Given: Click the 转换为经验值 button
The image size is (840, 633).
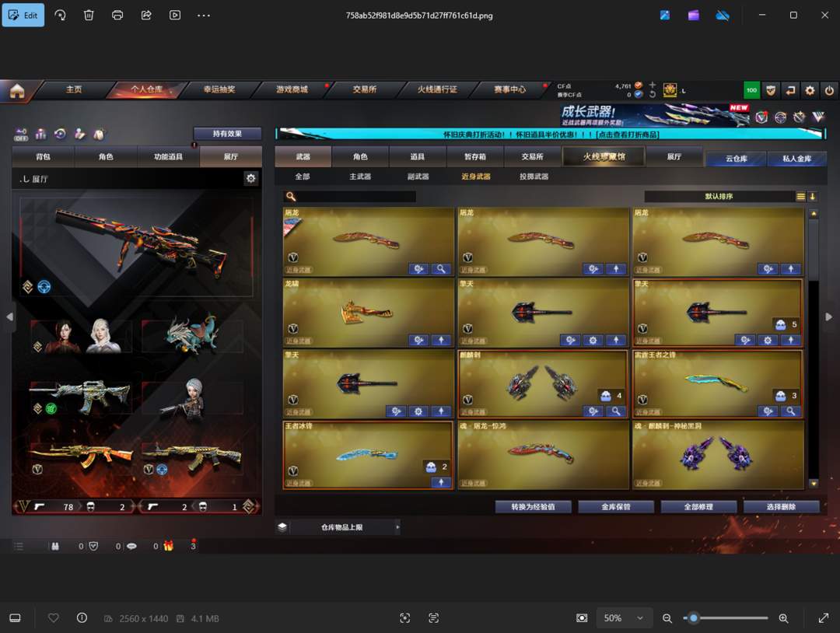Looking at the screenshot, I should pos(533,506).
